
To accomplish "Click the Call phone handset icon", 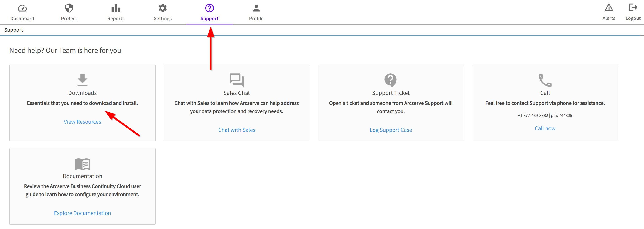I will click(545, 80).
